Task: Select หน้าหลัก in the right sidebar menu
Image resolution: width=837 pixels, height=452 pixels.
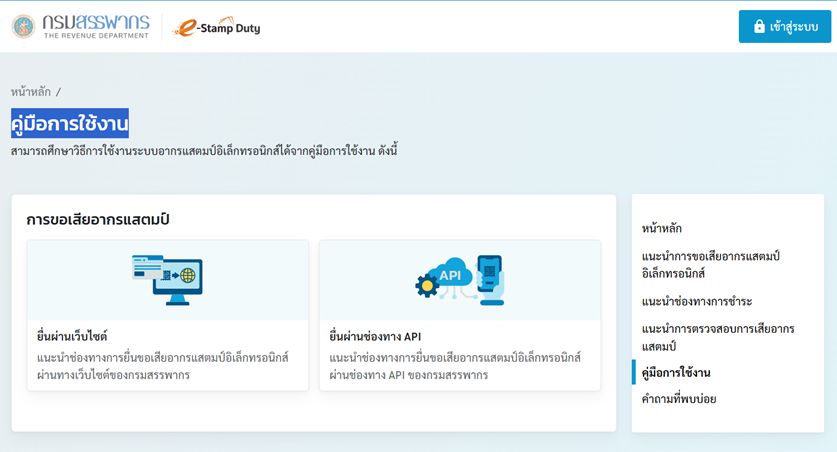Action: pyautogui.click(x=662, y=228)
